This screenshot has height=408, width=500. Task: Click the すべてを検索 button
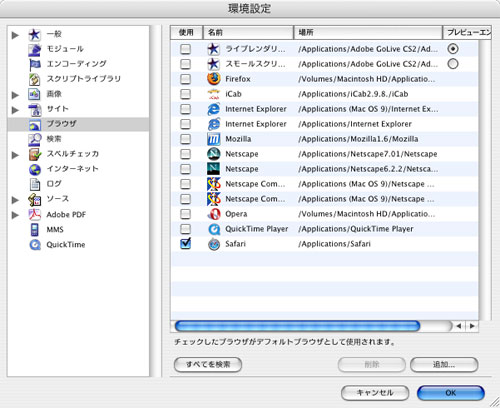[208, 364]
